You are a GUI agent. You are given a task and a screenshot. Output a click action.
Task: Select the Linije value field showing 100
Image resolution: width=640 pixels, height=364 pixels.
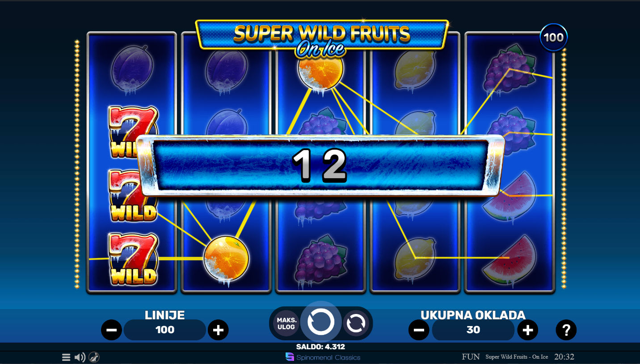coord(165,330)
